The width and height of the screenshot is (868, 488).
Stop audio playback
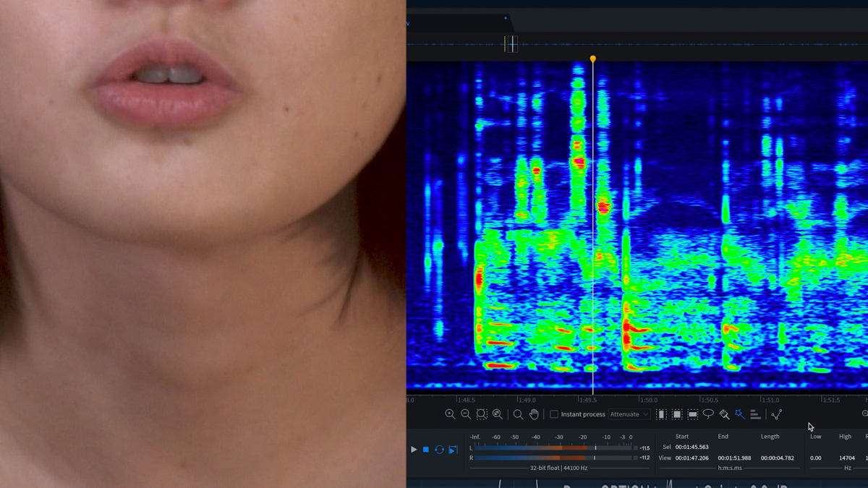[x=426, y=450]
